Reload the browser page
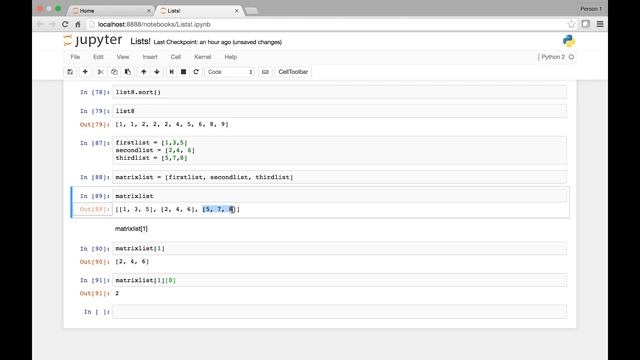The image size is (640, 360). pos(65,24)
